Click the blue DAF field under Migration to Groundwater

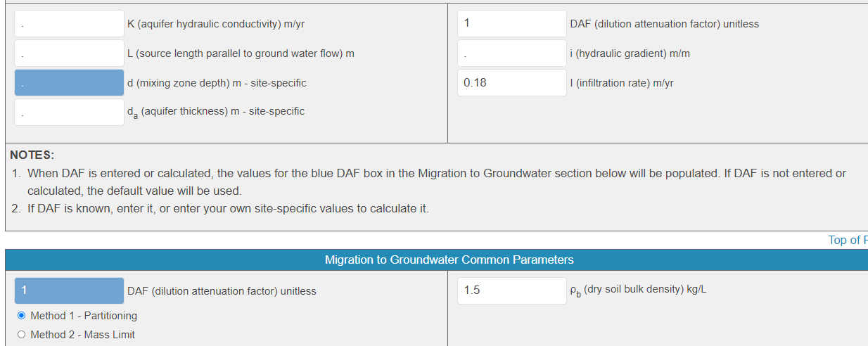[69, 290]
